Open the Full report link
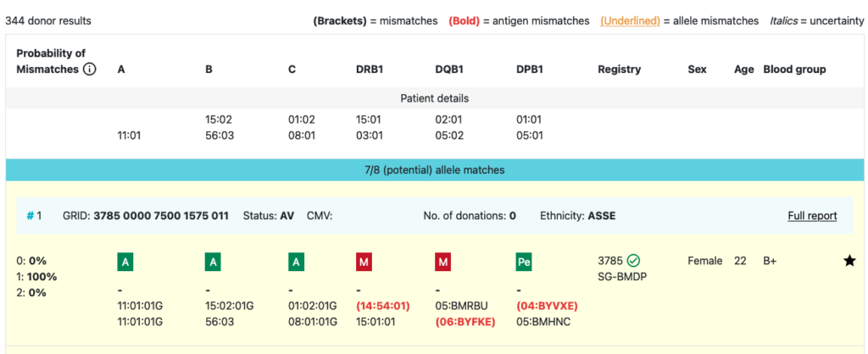Viewport: 868px width, 354px height. click(x=812, y=216)
